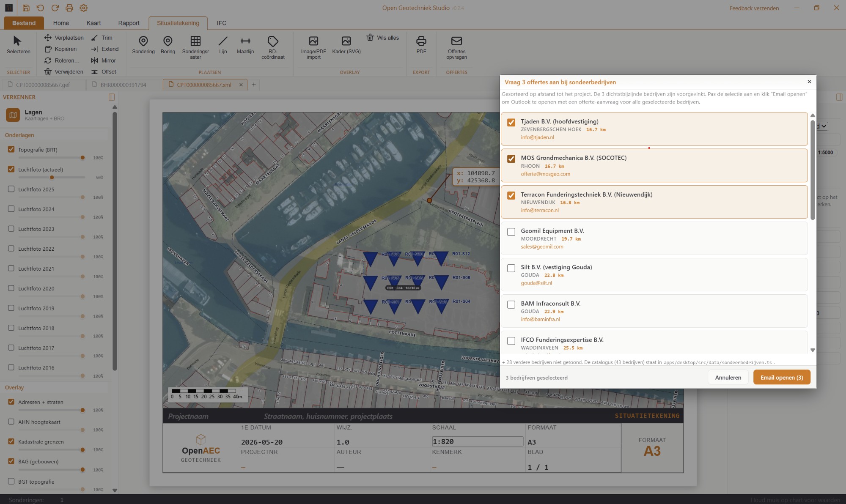Click the redo icon in title bar
The width and height of the screenshot is (846, 504).
tap(55, 8)
